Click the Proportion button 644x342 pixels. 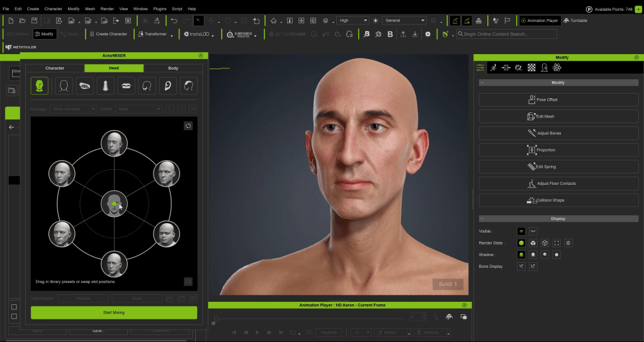pos(558,150)
